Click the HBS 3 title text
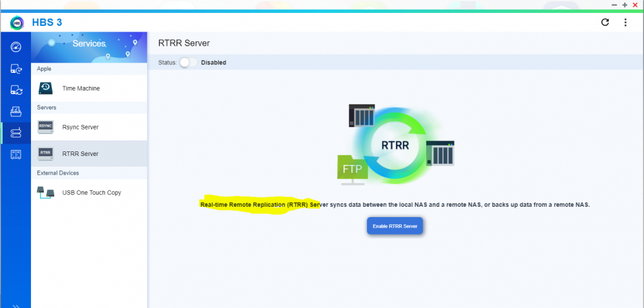 tap(47, 23)
